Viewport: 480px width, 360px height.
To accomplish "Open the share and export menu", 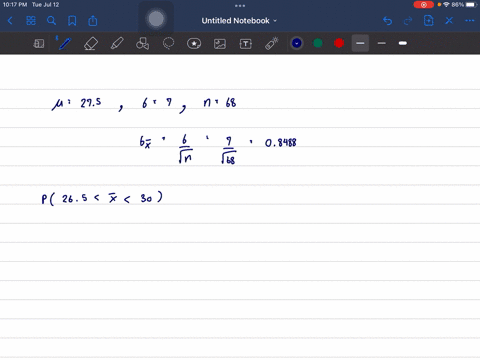I will (93, 21).
